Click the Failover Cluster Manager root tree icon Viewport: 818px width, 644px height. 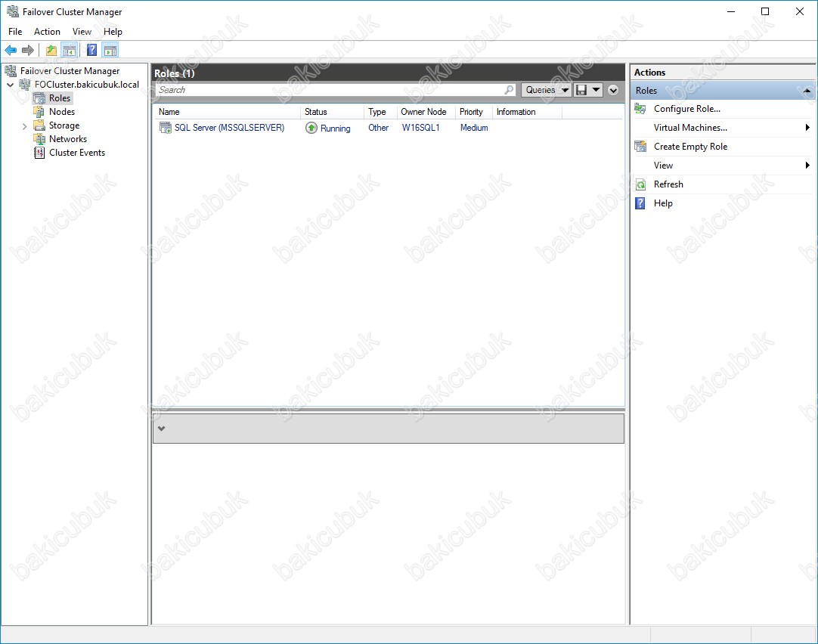11,70
